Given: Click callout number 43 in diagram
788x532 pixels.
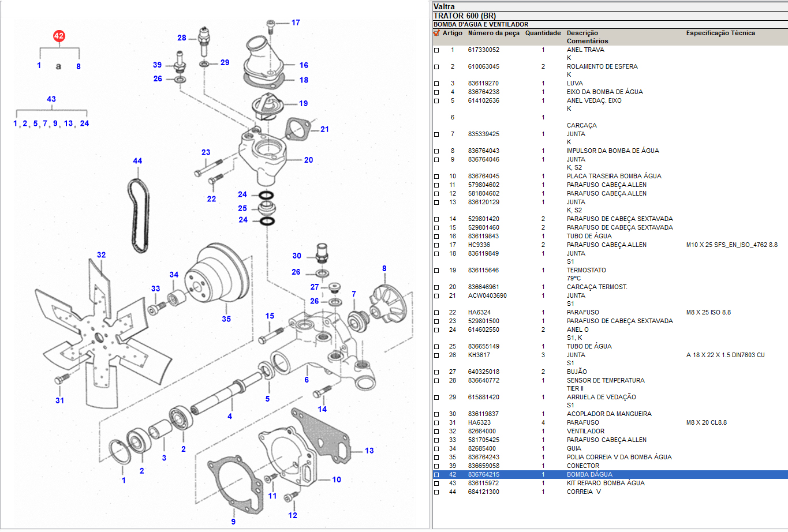Looking at the screenshot, I should pos(51,99).
